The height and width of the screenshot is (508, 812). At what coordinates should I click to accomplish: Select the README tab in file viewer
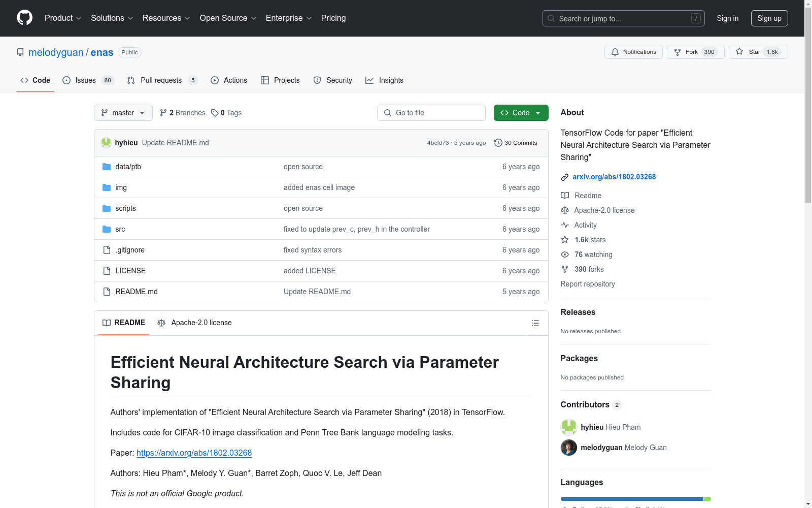pyautogui.click(x=124, y=323)
